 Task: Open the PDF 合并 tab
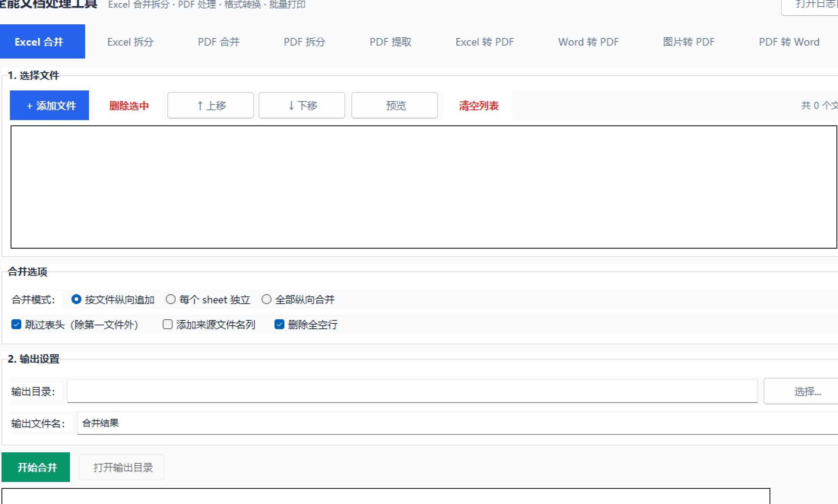point(219,41)
